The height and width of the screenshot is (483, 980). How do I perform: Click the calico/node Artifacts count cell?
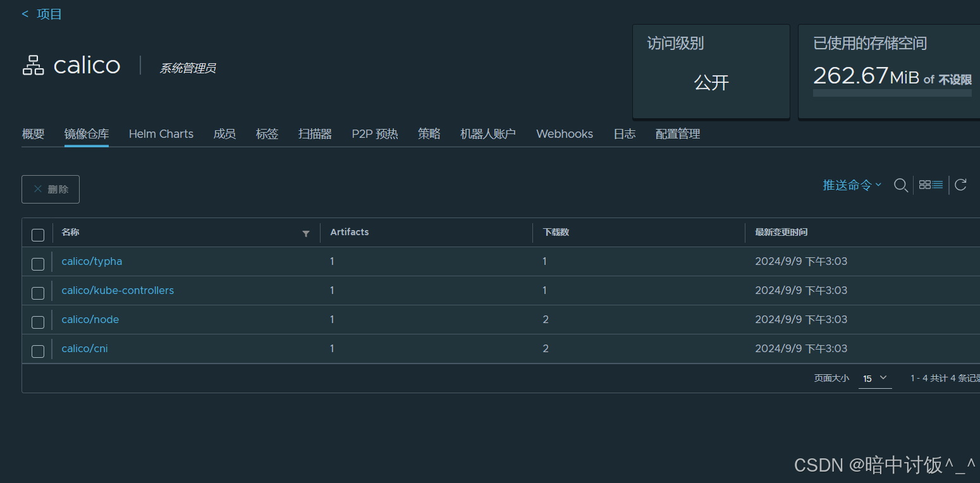coord(332,319)
